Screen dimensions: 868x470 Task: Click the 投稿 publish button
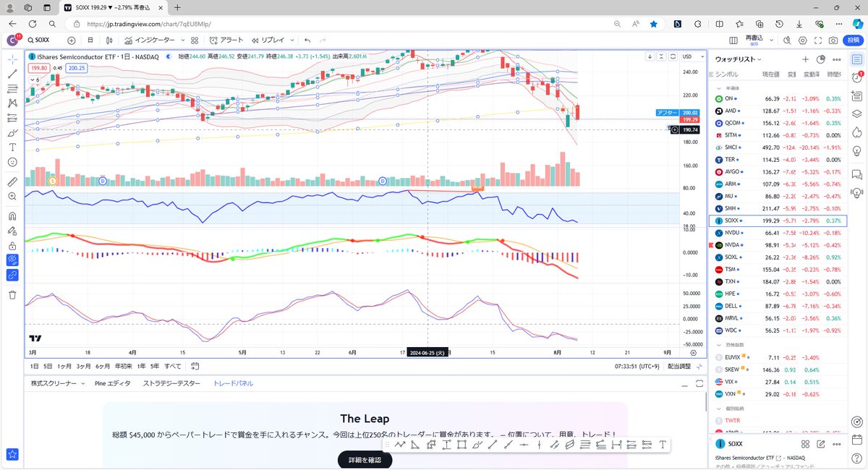(854, 40)
